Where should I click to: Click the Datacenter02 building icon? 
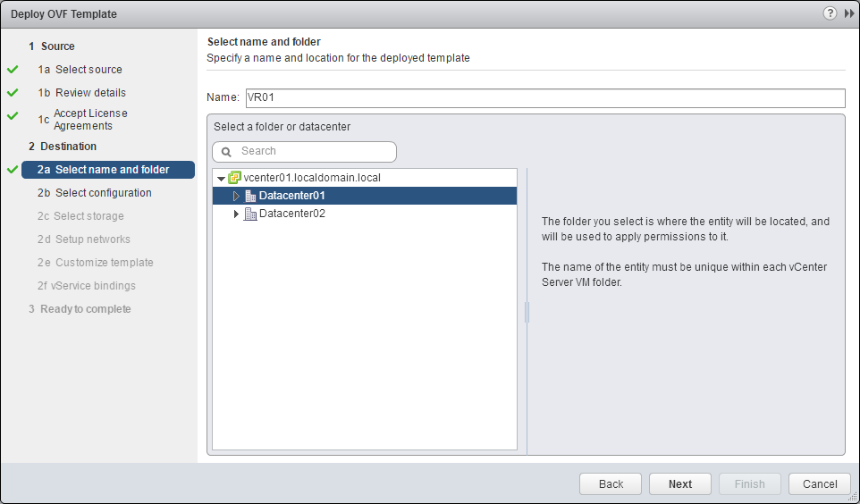coord(250,214)
